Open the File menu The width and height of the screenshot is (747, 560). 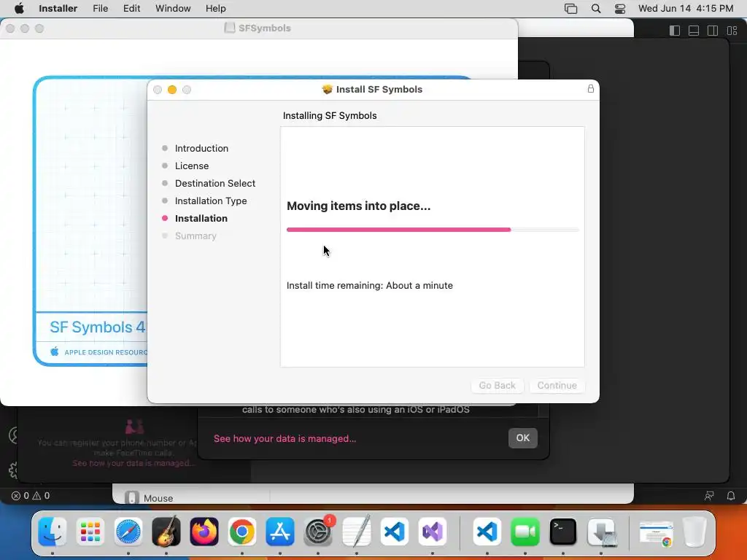point(100,9)
